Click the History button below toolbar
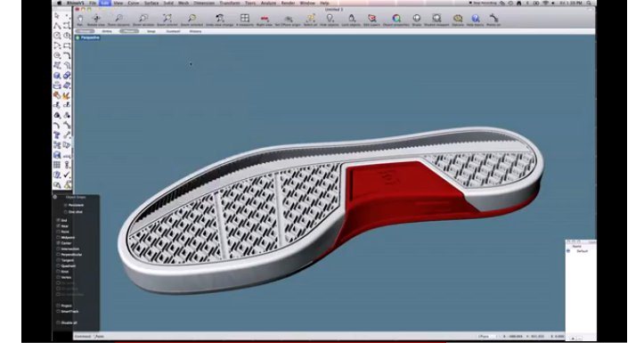644x343 pixels. point(195,31)
